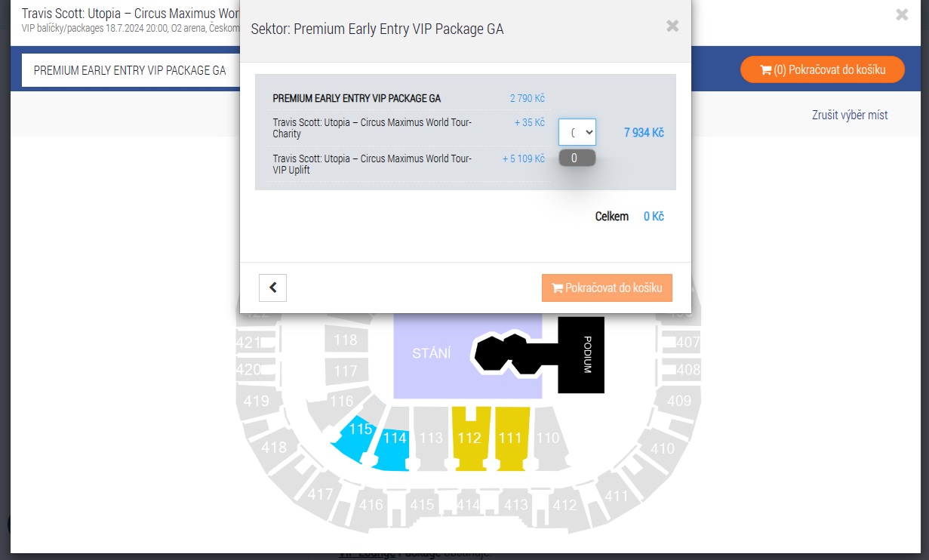Click the VIP Uplift ticket row in the dialog
Image resolution: width=929 pixels, height=560 pixels.
372,164
